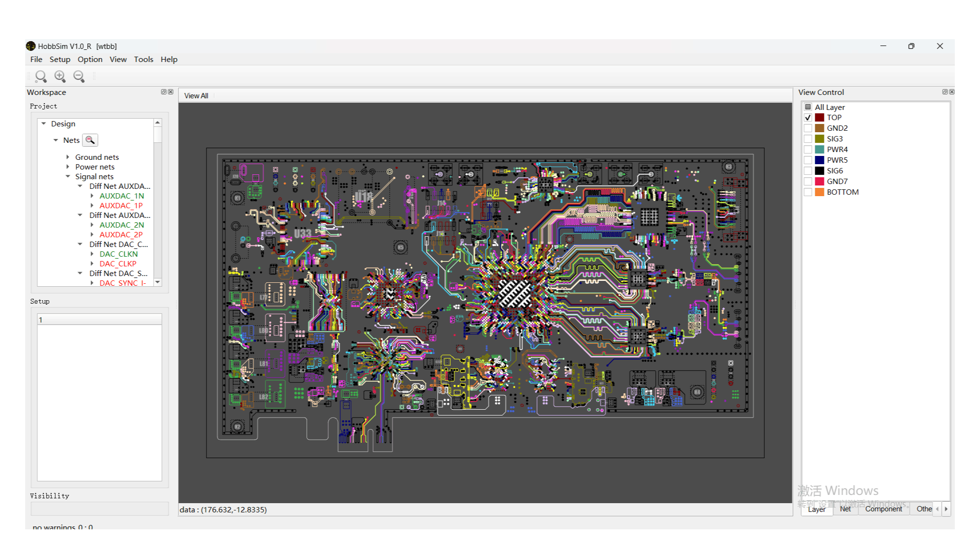
Task: Expand the Ground nets node
Action: 68,157
